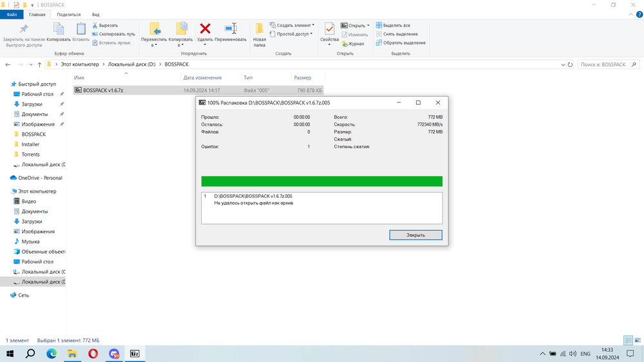This screenshot has width=644, height=362.
Task: Open Video (Видео) in sidebar
Action: tap(29, 202)
